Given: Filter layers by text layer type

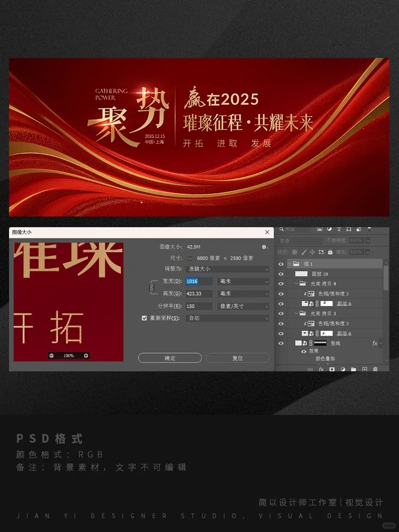Looking at the screenshot, I should coord(338,229).
